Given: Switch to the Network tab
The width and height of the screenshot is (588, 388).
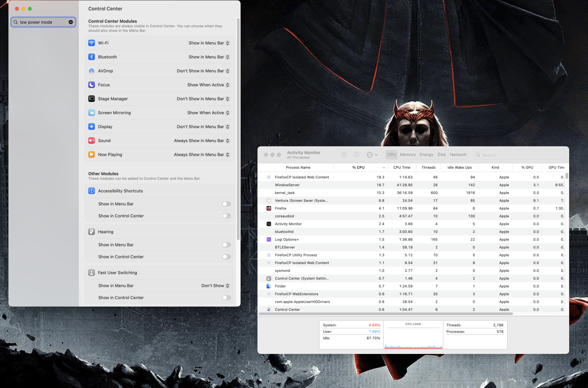Looking at the screenshot, I should [458, 154].
